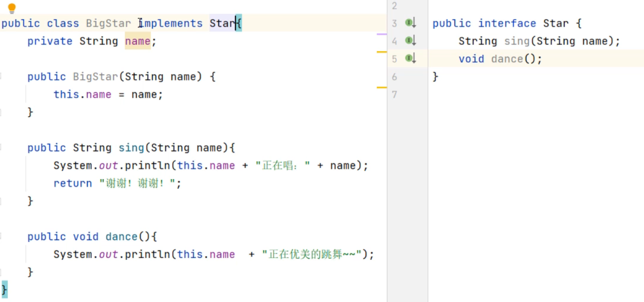The image size is (644, 302).
Task: Select line number 6 in the gutter
Action: point(394,77)
